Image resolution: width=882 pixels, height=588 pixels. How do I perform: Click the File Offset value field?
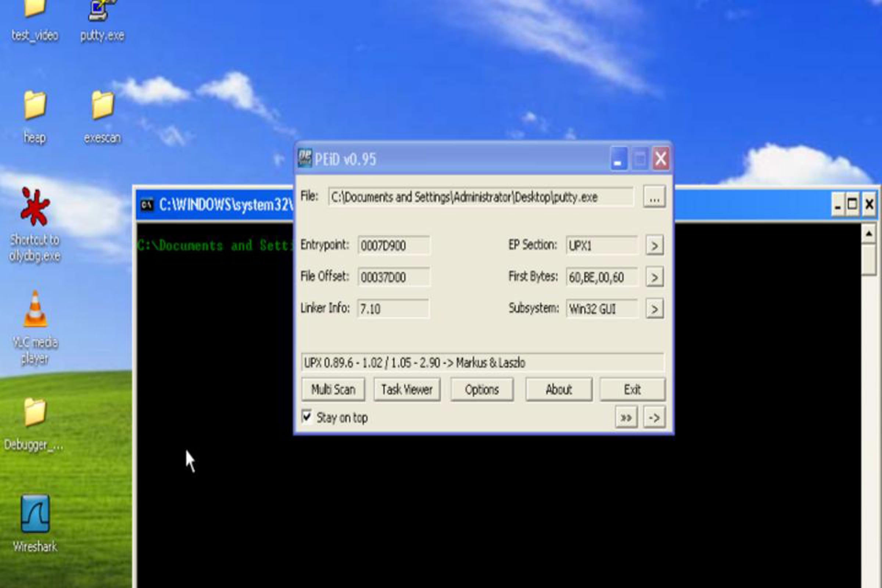coord(394,277)
